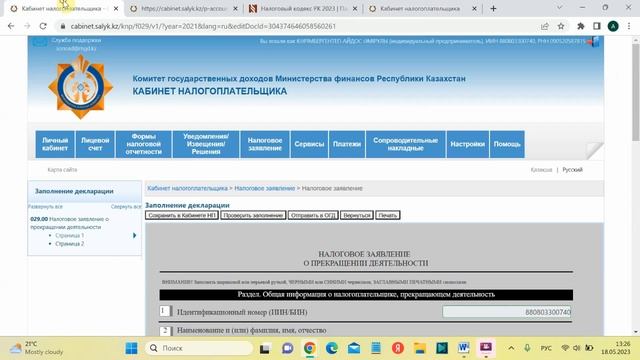640x360 pixels.
Task: Click the Windows taskbar search box
Action: coord(199,348)
